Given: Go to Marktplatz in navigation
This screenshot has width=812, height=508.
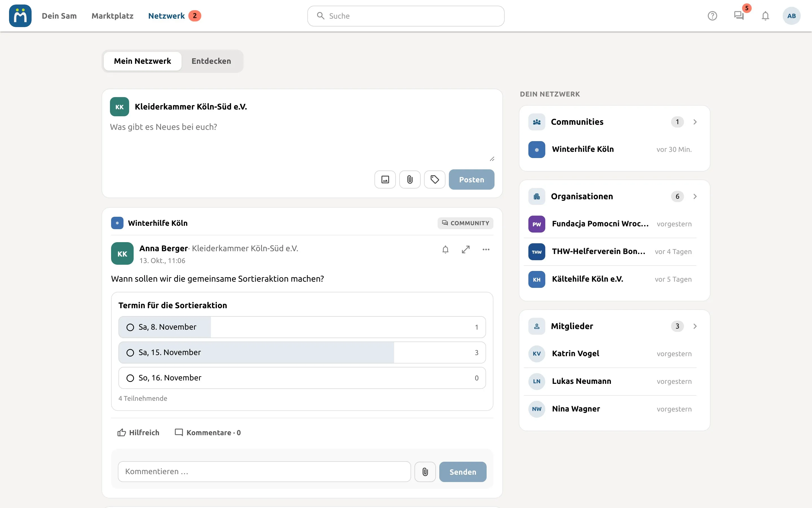Looking at the screenshot, I should pos(112,16).
